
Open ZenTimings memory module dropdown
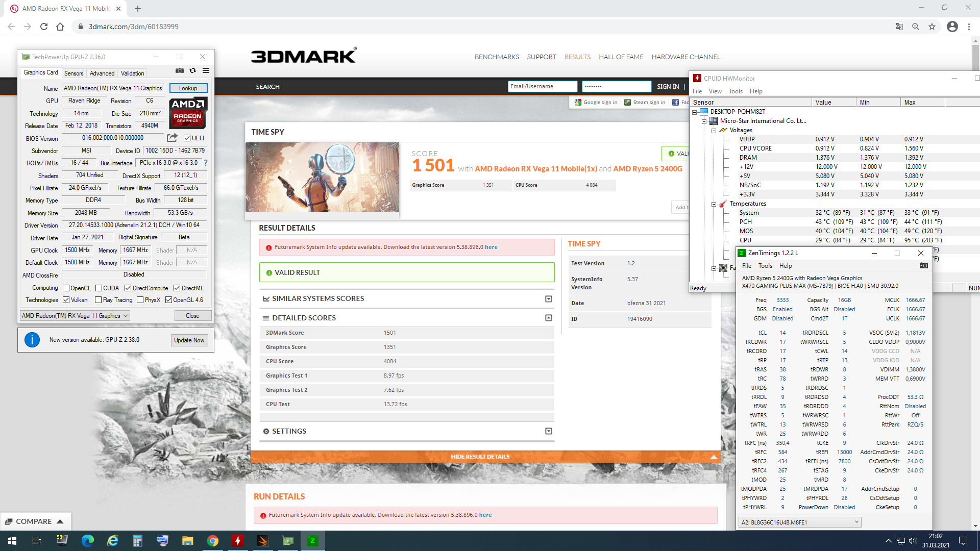[x=800, y=522]
